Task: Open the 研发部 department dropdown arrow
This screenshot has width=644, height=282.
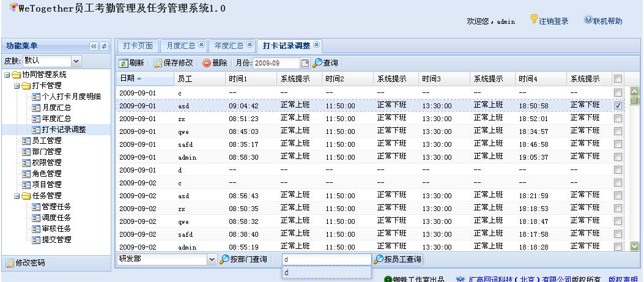Action: pos(212,259)
